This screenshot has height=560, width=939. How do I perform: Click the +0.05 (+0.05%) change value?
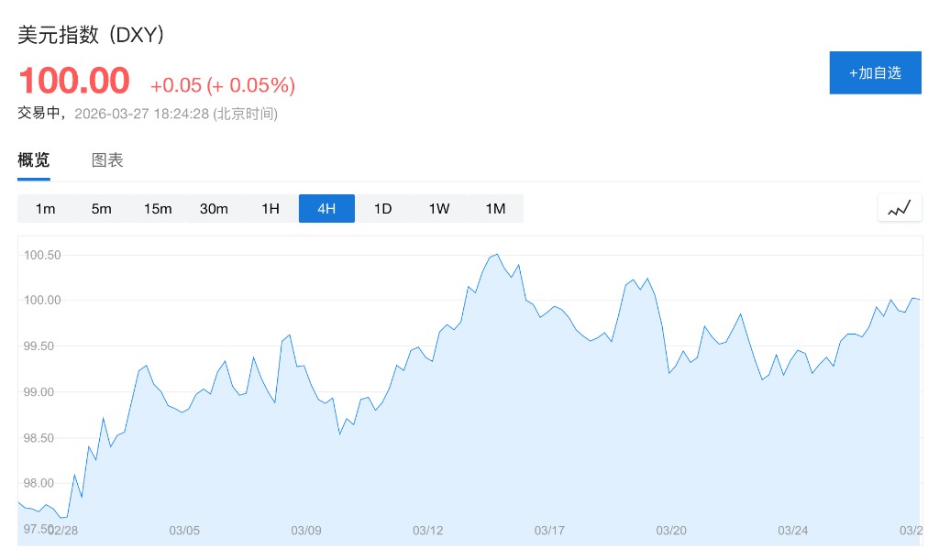[223, 85]
